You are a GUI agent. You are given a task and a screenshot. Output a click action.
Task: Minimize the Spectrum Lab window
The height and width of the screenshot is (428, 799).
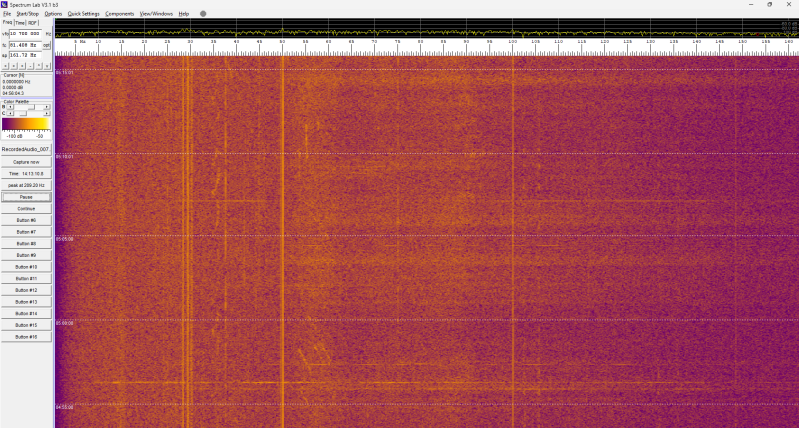tap(751, 5)
